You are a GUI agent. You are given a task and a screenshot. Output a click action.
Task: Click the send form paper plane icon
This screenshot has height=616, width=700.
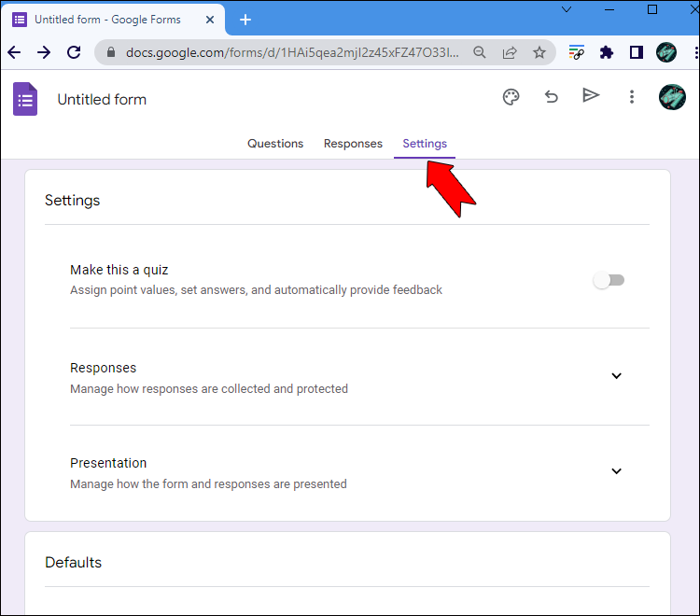(590, 96)
